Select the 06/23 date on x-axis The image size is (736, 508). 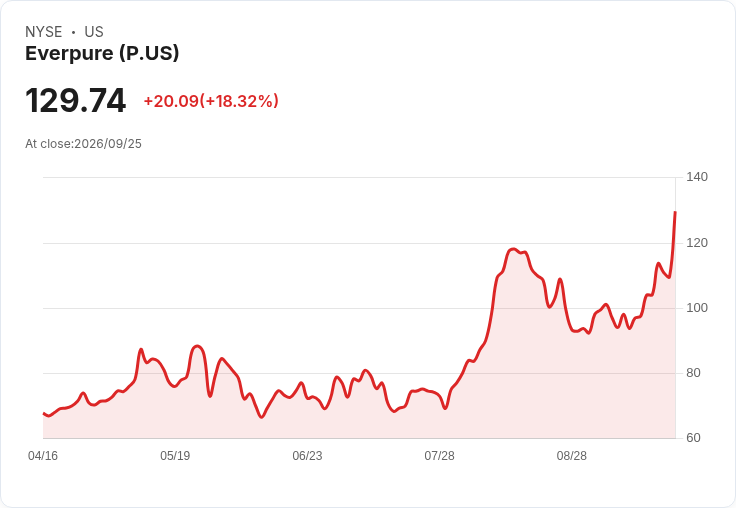(307, 455)
